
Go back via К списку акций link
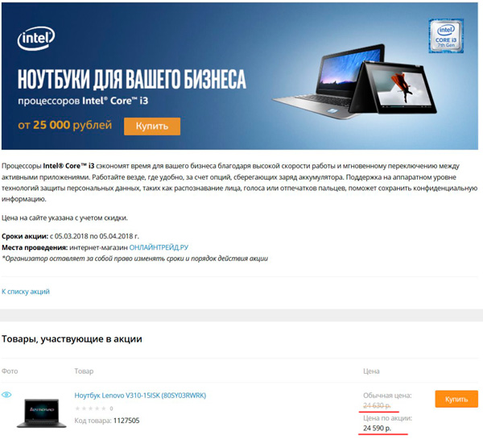tap(26, 292)
